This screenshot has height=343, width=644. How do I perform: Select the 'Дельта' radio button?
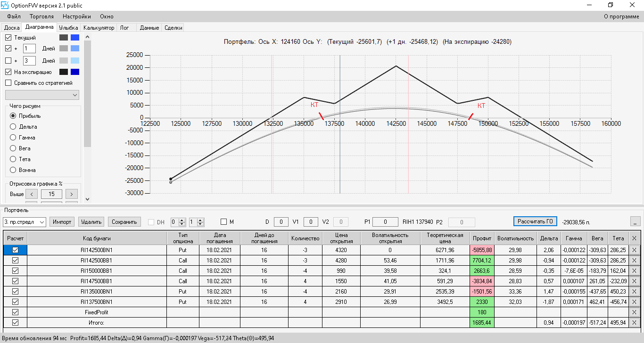coord(13,127)
